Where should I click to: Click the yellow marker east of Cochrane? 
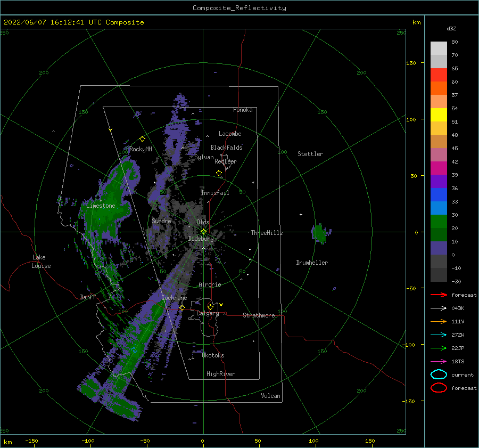tap(182, 307)
